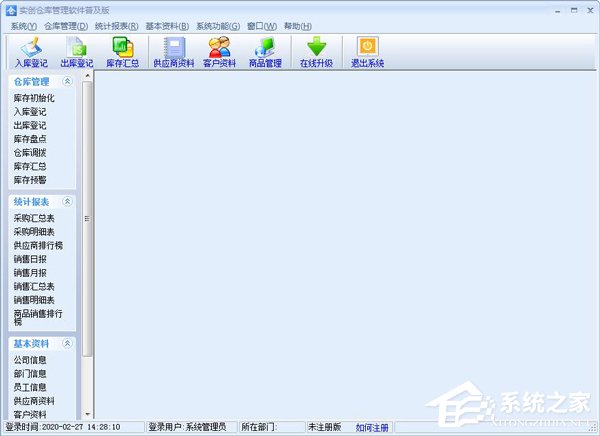
Task: Open 销售月报 report
Action: point(30,273)
